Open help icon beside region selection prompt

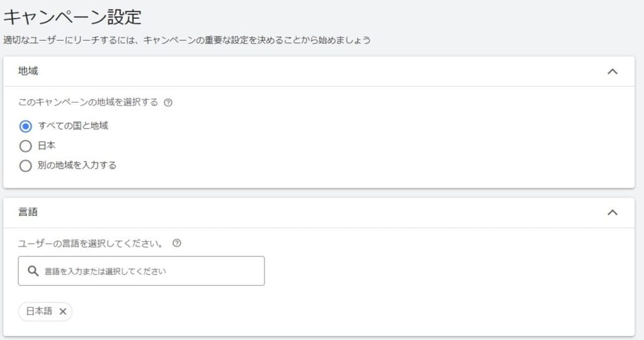tap(168, 103)
